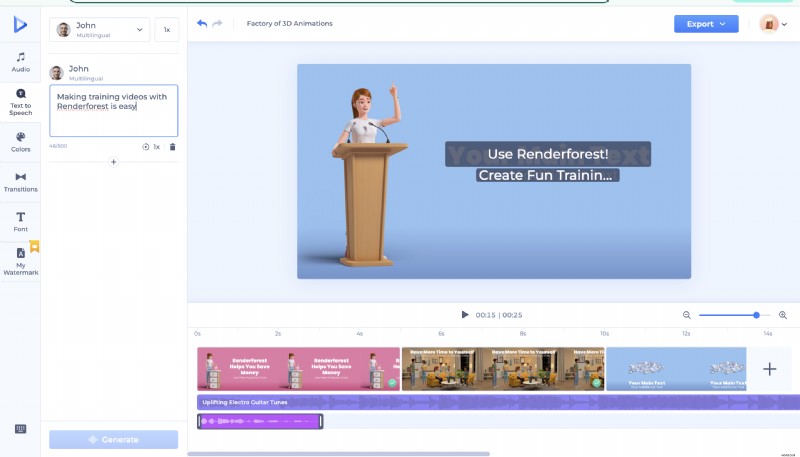Select the Text to Speech tab

point(20,101)
